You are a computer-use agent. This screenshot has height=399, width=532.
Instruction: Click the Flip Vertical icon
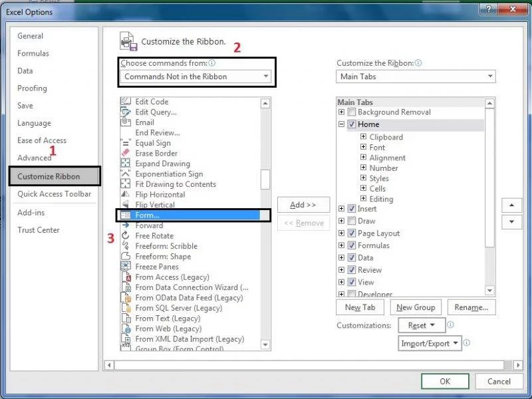click(x=126, y=204)
